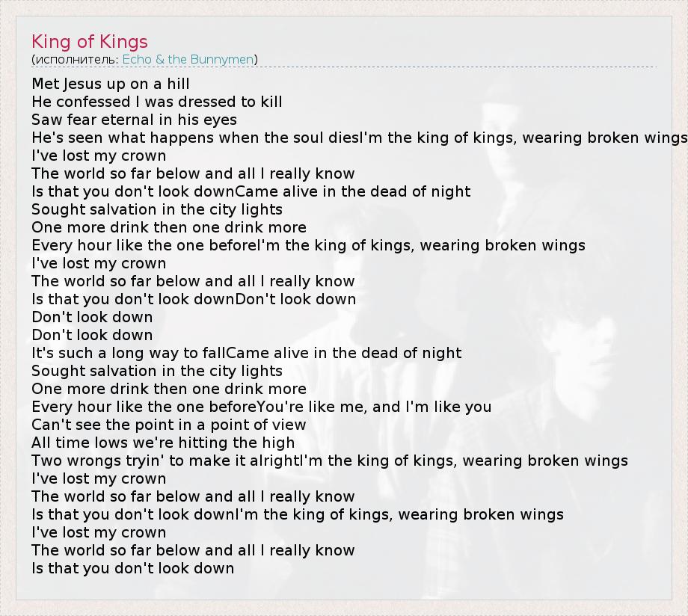Viewport: 688px width, 616px height.
Task: Click the final lyric line 'Is that you don't look down'
Action: point(133,568)
